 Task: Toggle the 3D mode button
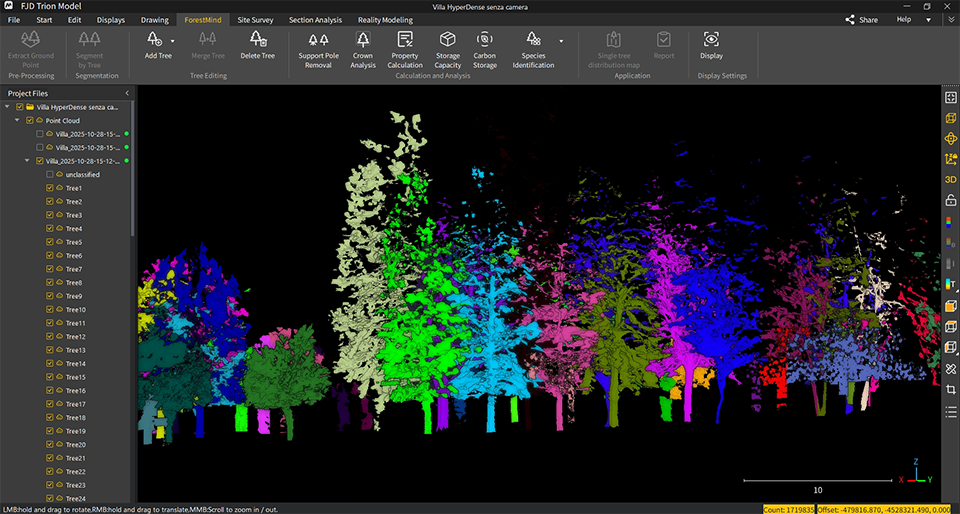[x=950, y=179]
